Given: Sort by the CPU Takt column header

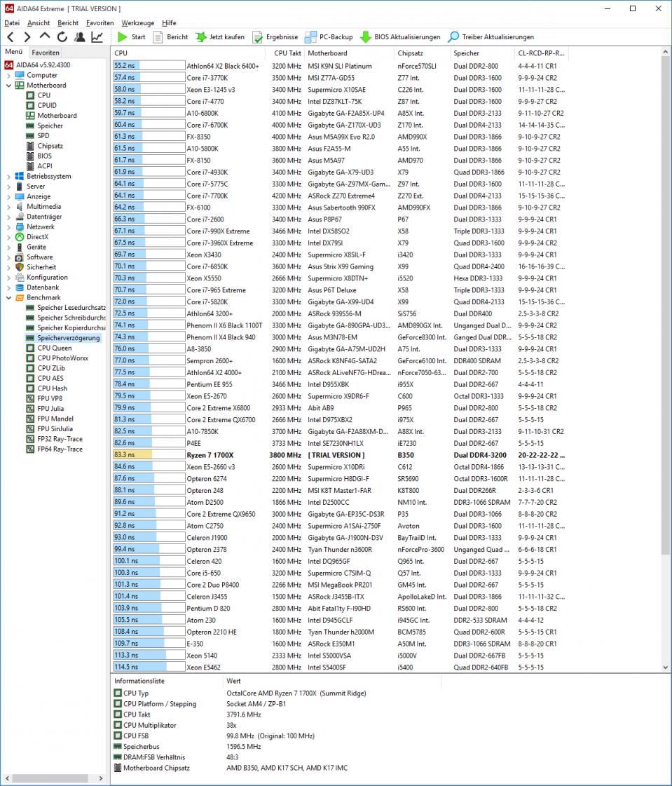Looking at the screenshot, I should pyautogui.click(x=286, y=53).
